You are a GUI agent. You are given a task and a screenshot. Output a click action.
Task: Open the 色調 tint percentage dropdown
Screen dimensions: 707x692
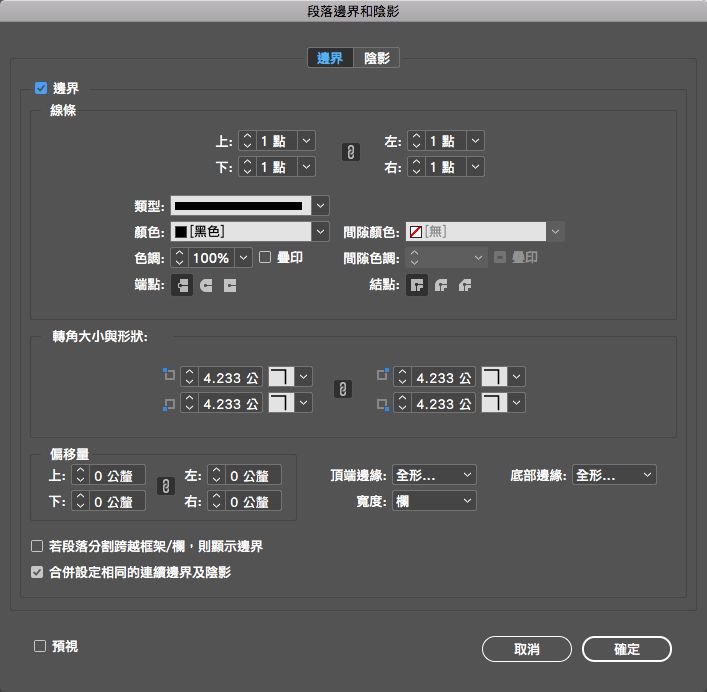tap(243, 258)
